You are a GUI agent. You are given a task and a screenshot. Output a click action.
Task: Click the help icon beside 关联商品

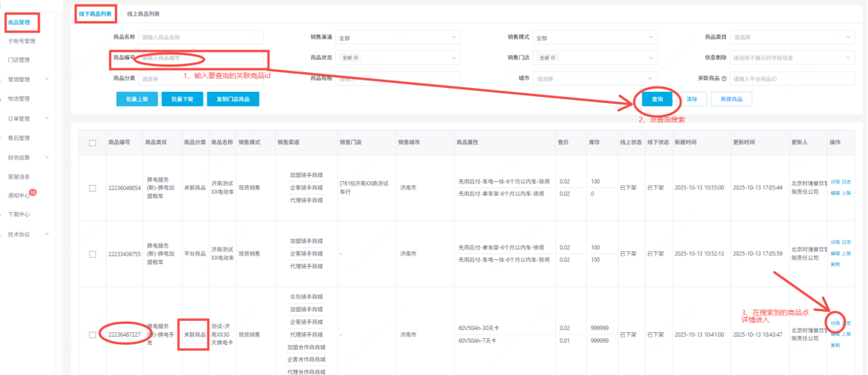pos(724,78)
